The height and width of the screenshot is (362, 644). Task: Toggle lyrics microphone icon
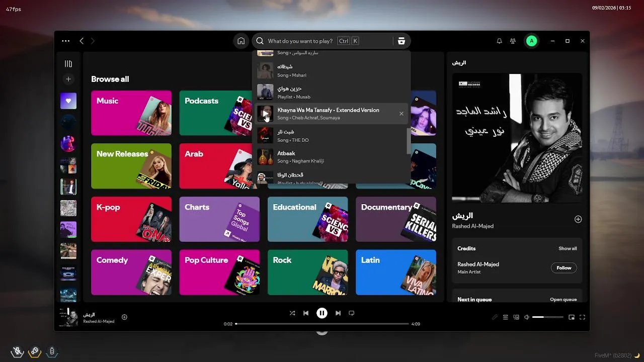[x=495, y=317]
